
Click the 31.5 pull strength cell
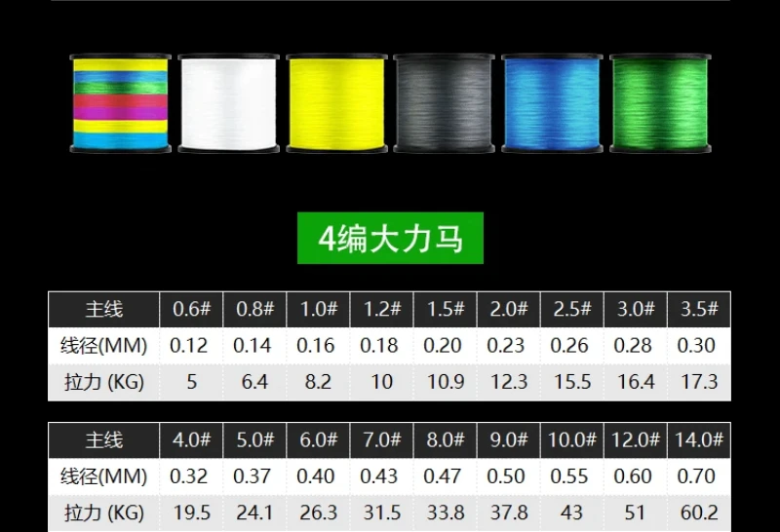(381, 513)
